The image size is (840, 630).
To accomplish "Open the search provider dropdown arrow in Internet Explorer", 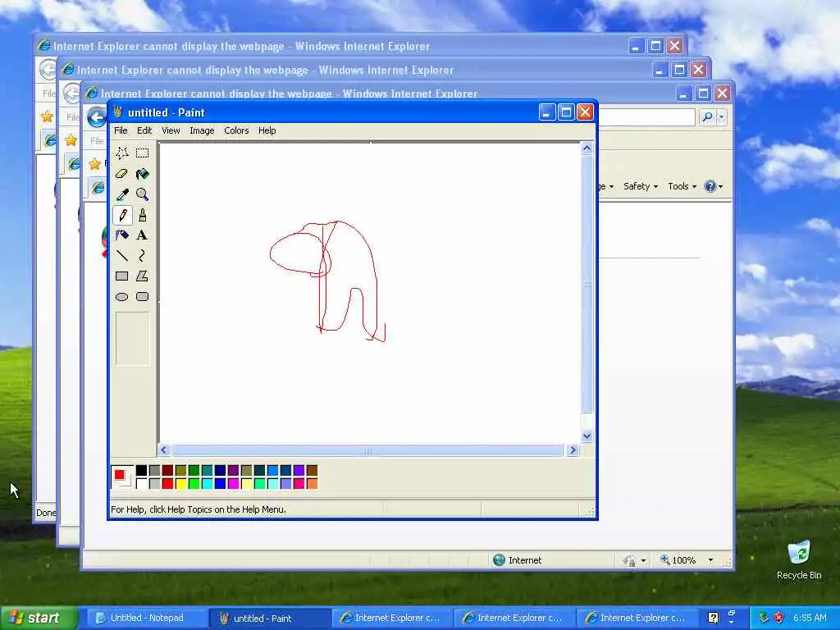I will point(722,116).
